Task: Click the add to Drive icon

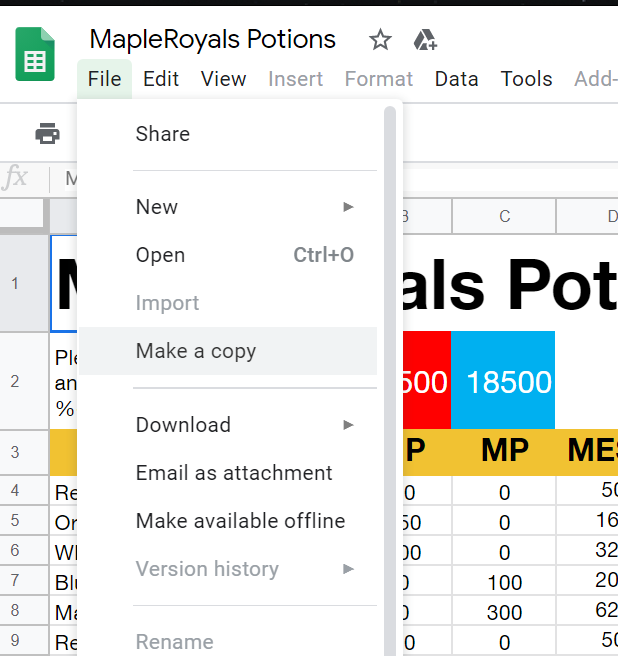Action: click(424, 40)
